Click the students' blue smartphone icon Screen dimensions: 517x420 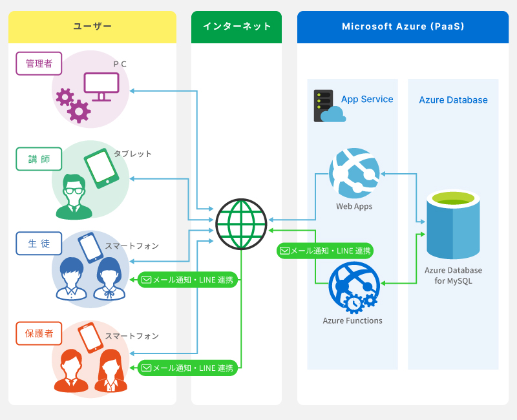90,247
